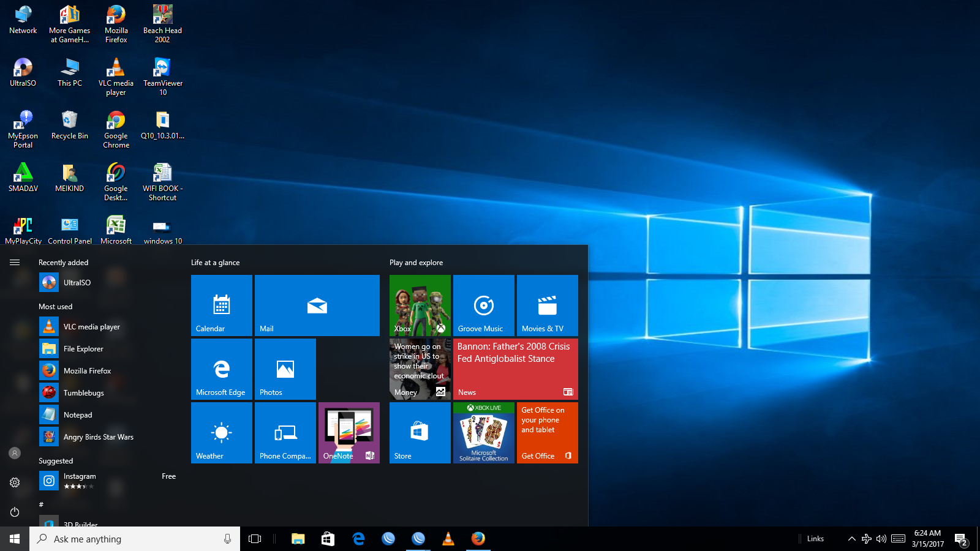The height and width of the screenshot is (551, 980).
Task: Open the Groove Music tile
Action: (x=484, y=305)
